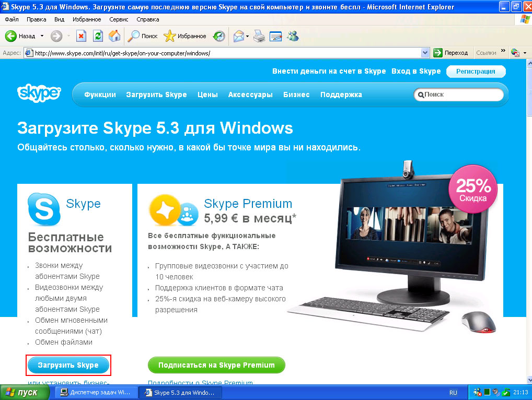532x400 pixels.
Task: Click the yellow Skype Premium star icon
Action: 165,210
